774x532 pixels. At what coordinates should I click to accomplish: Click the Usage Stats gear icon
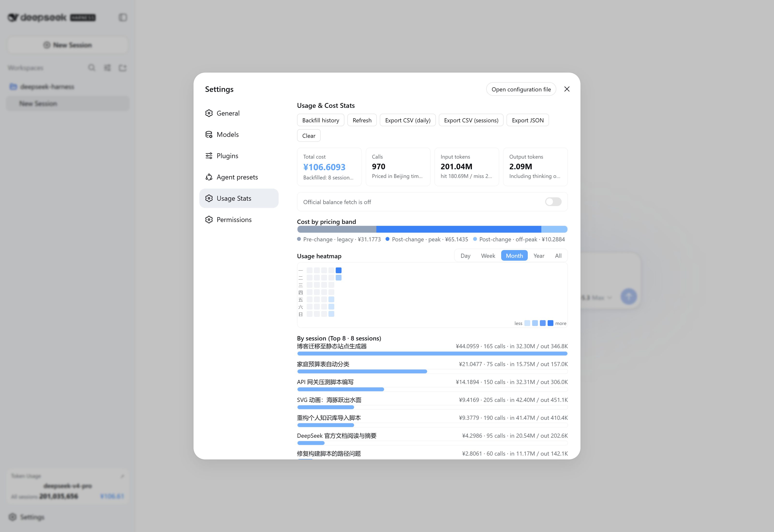pos(209,198)
